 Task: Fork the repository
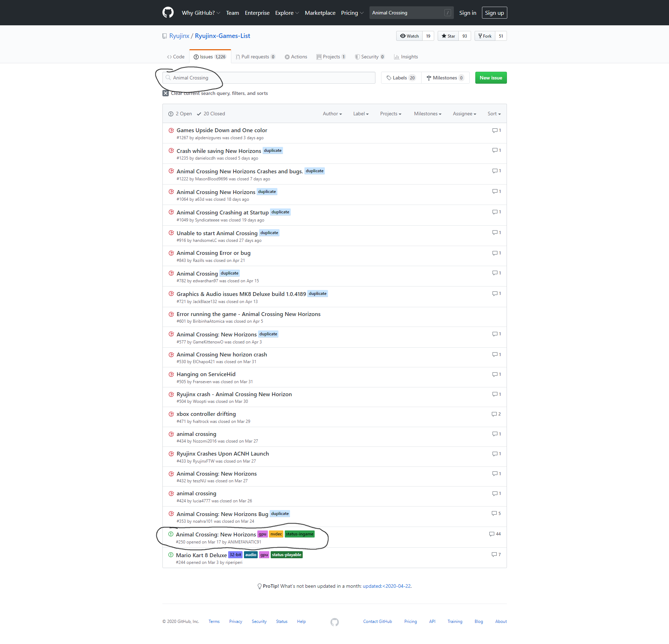485,36
